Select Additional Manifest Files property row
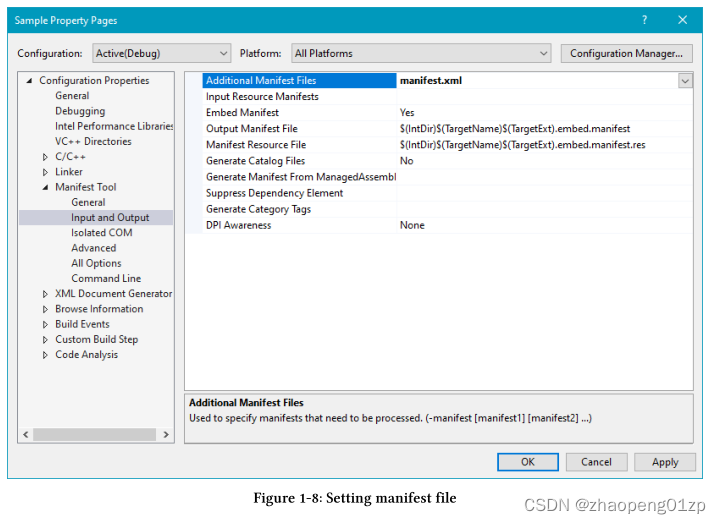 (x=299, y=80)
